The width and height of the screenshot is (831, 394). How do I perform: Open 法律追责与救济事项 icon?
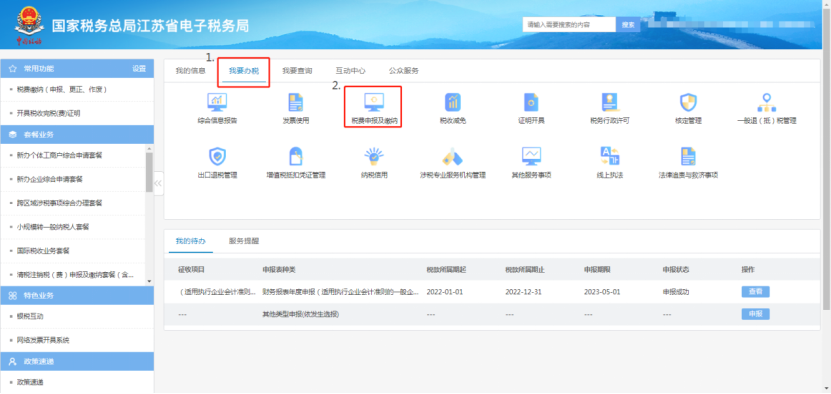tap(688, 156)
